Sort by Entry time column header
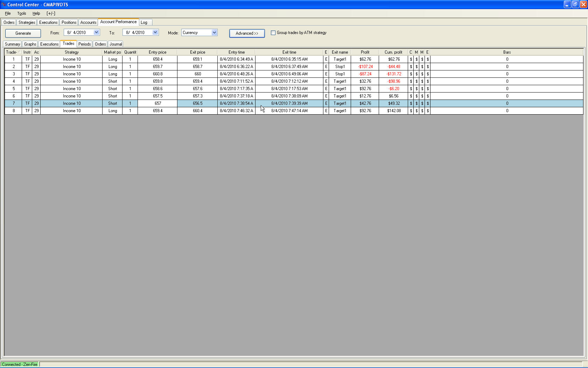The height and width of the screenshot is (368, 588). pyautogui.click(x=237, y=52)
